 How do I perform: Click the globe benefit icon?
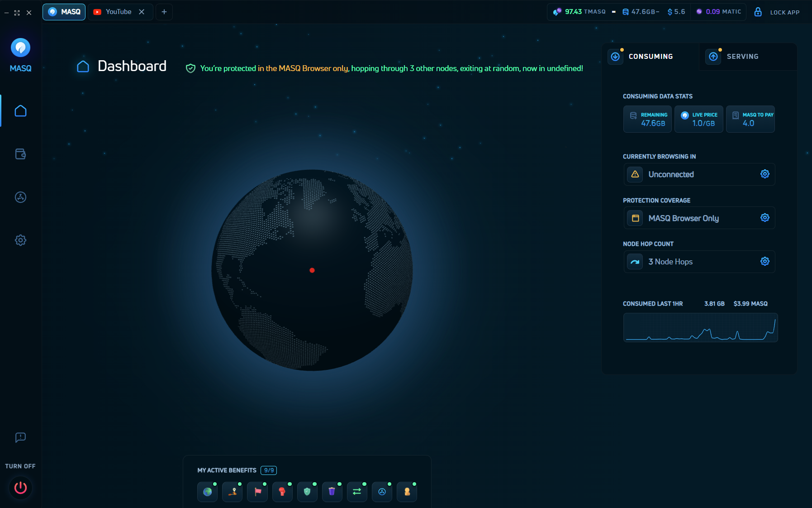coord(208,492)
